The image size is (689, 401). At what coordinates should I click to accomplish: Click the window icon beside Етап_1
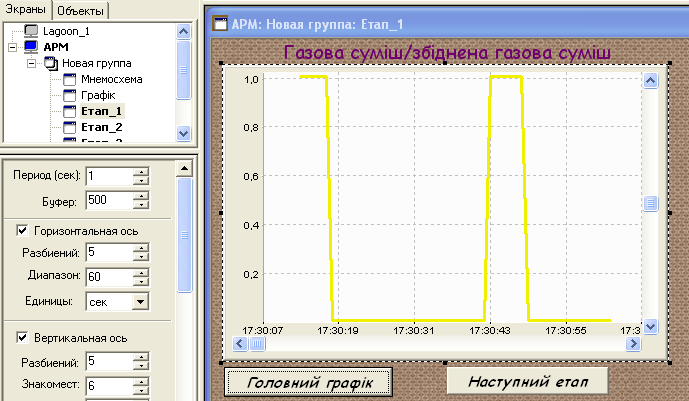[x=69, y=111]
